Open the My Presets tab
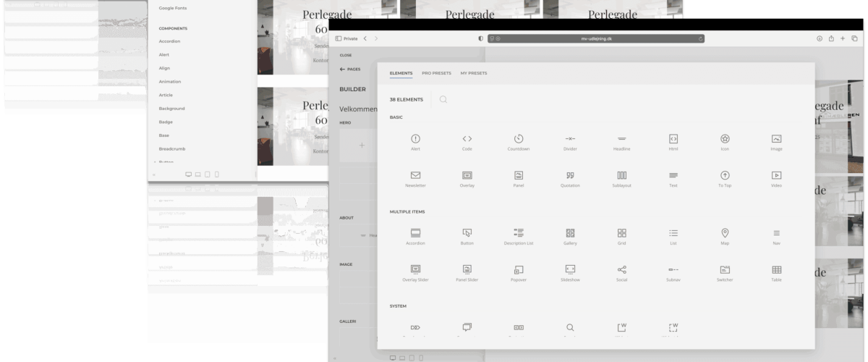 [x=474, y=73]
